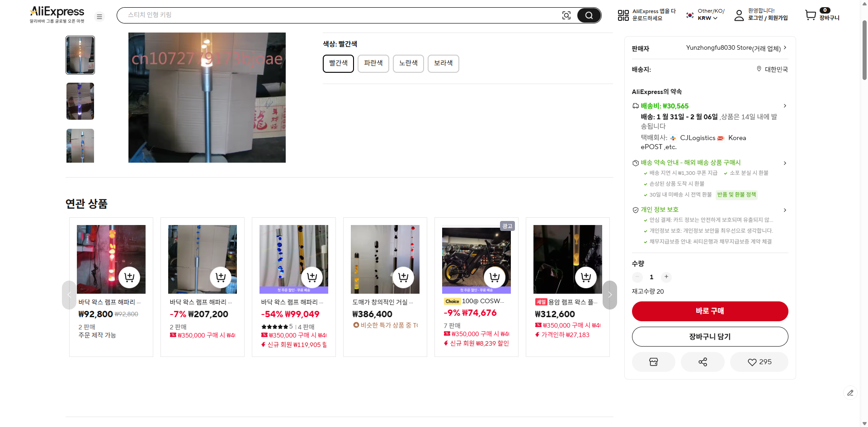Screen dimensions: 868x427
Task: Click the QR code app download icon
Action: tap(623, 15)
